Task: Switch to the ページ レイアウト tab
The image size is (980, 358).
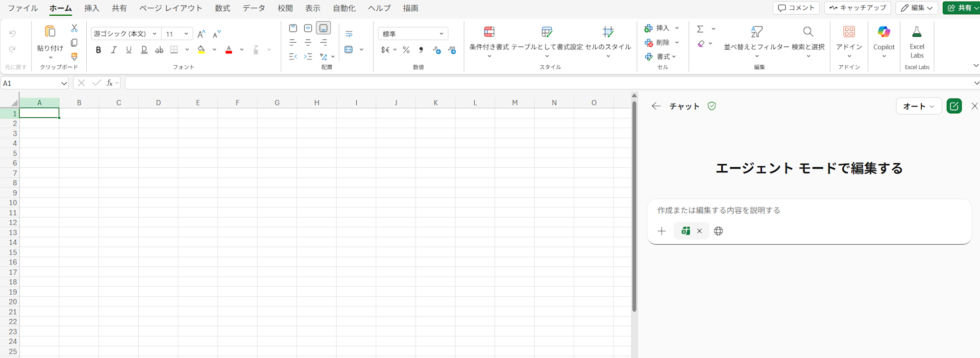Action: click(x=171, y=8)
